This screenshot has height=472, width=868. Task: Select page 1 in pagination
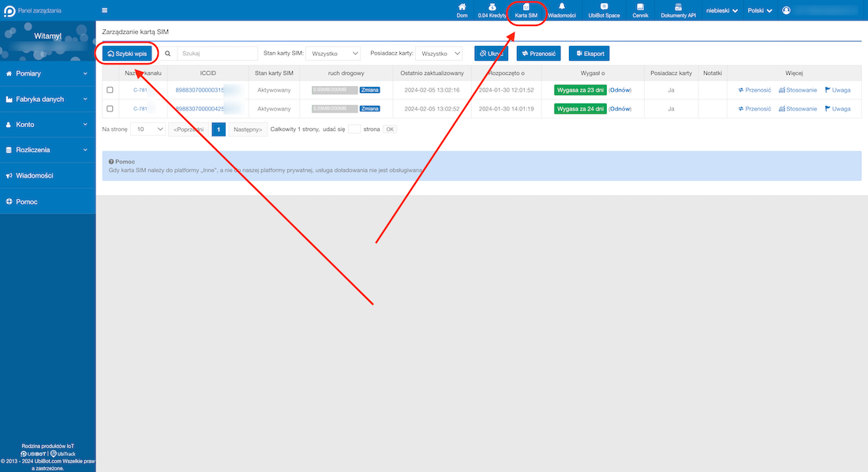click(x=219, y=129)
